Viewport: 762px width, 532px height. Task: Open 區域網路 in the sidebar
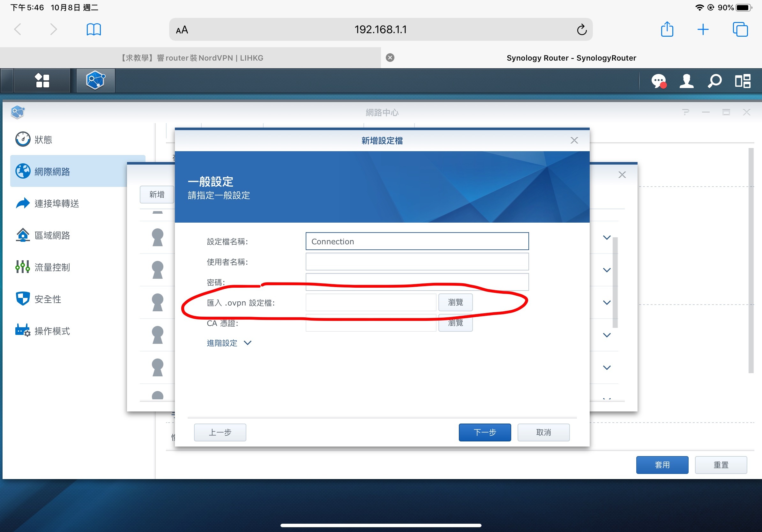pos(78,235)
